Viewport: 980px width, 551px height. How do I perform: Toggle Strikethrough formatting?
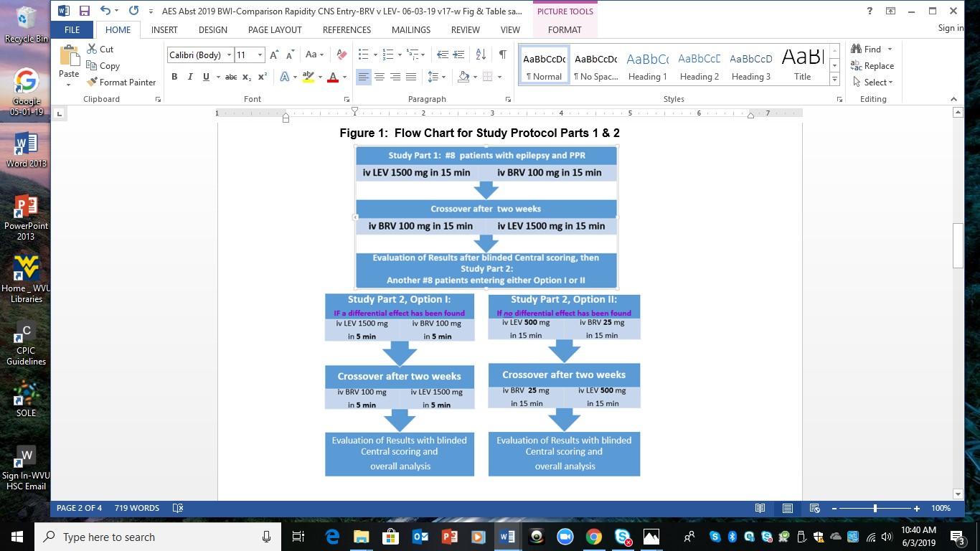230,77
